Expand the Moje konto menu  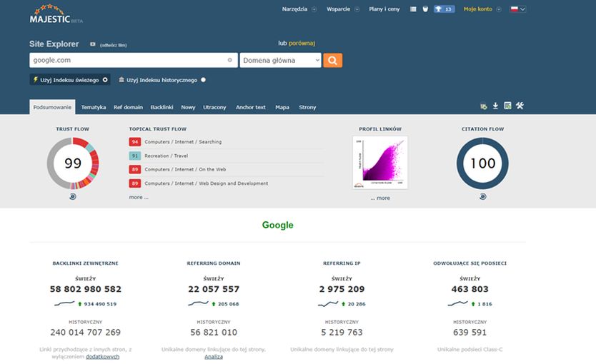coord(482,9)
